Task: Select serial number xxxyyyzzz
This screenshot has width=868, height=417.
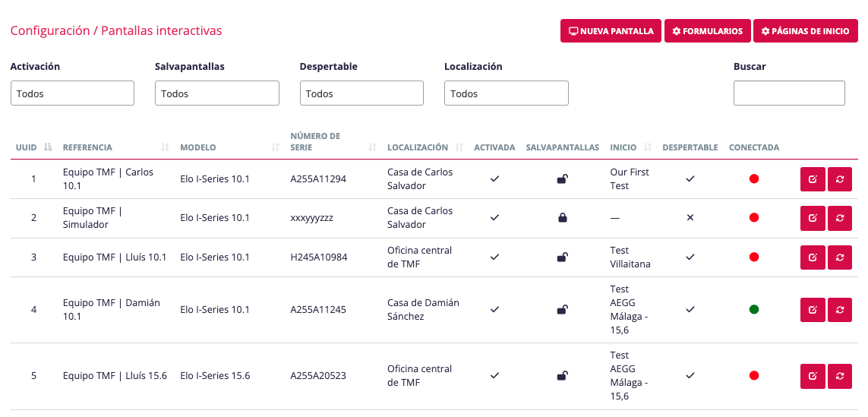Action: (311, 218)
